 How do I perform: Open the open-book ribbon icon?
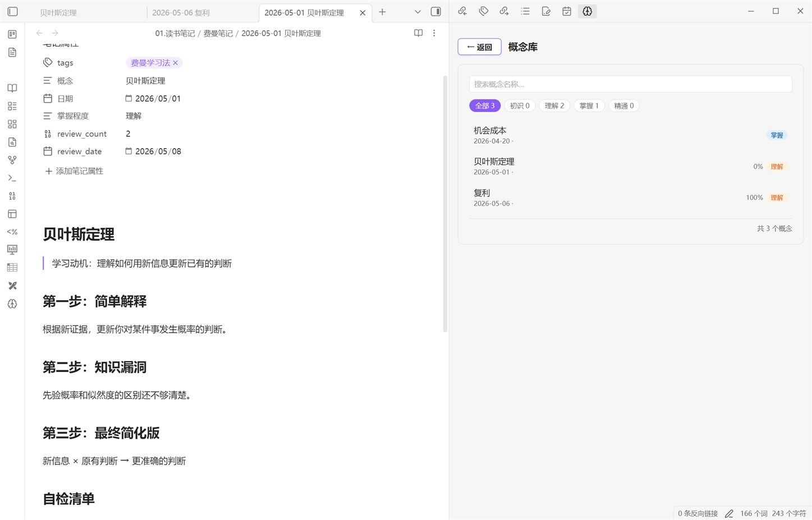[x=12, y=88]
